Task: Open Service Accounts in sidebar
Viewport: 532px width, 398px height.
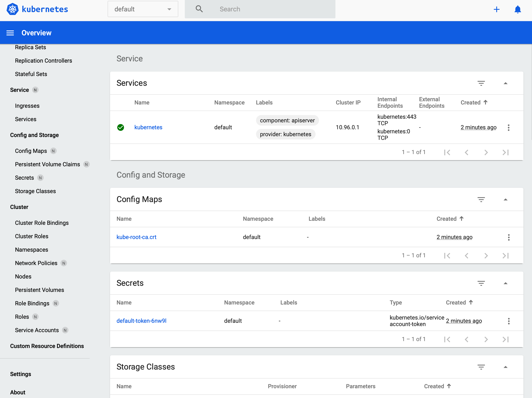Action: (37, 330)
